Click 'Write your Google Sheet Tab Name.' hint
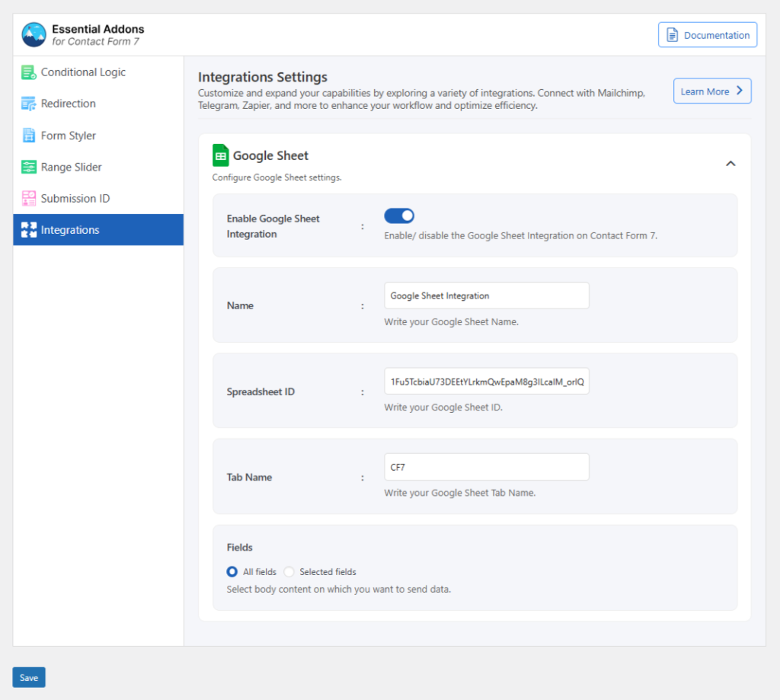 (459, 493)
